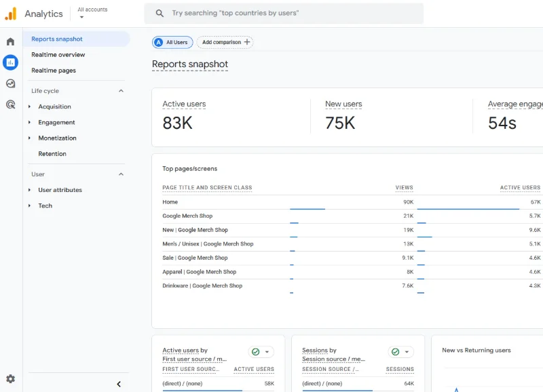Click 'Drinkware | Google Merch Shop' row
Image resolution: width=543 pixels, height=392 pixels.
[x=352, y=286]
